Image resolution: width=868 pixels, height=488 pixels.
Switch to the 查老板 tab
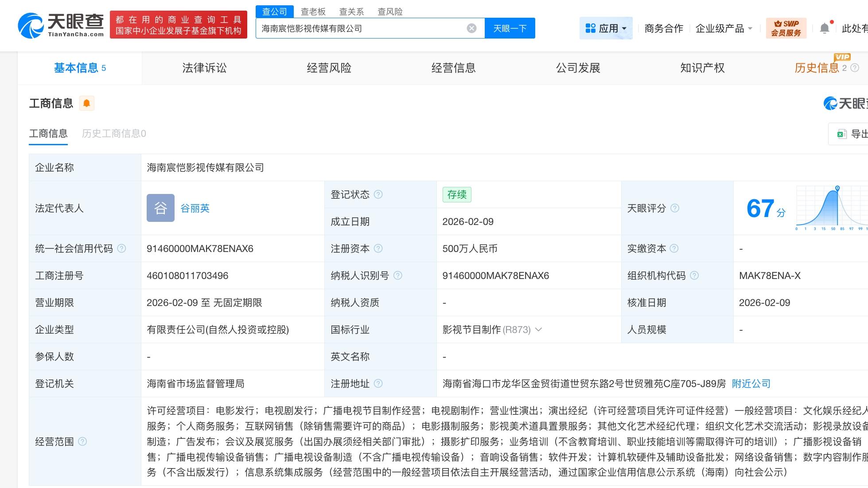pyautogui.click(x=313, y=12)
